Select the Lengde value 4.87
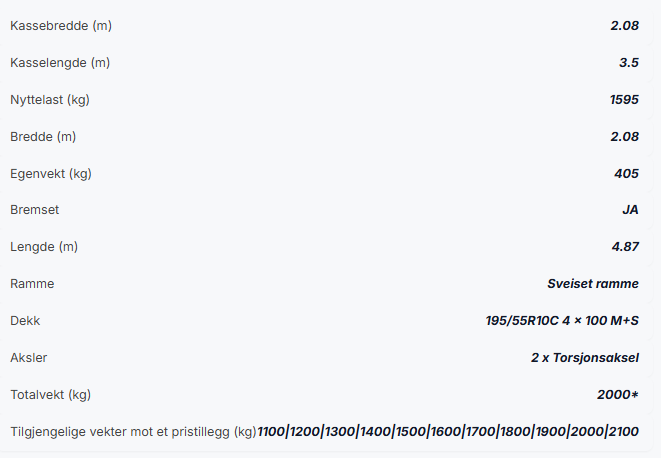 coord(625,246)
